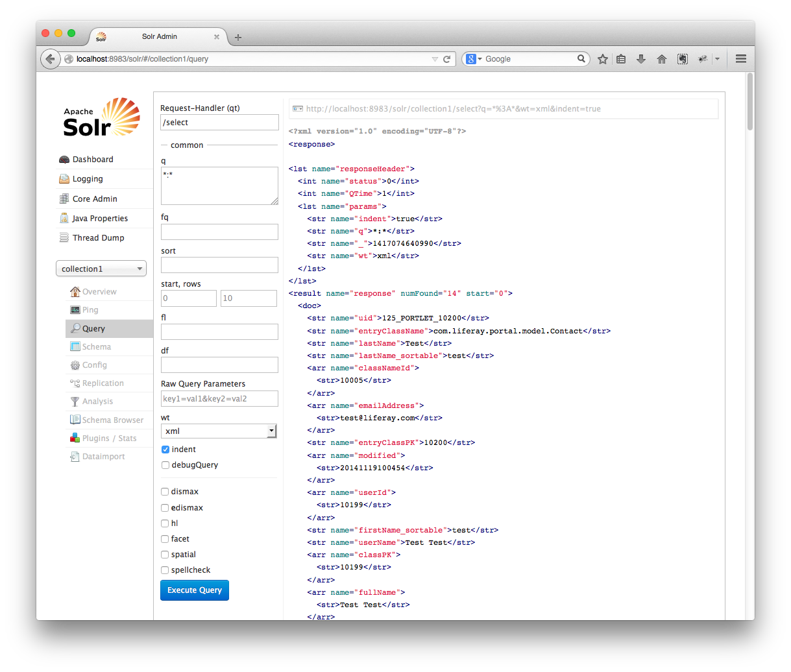
Task: Reload the page with refresh icon
Action: pos(446,59)
